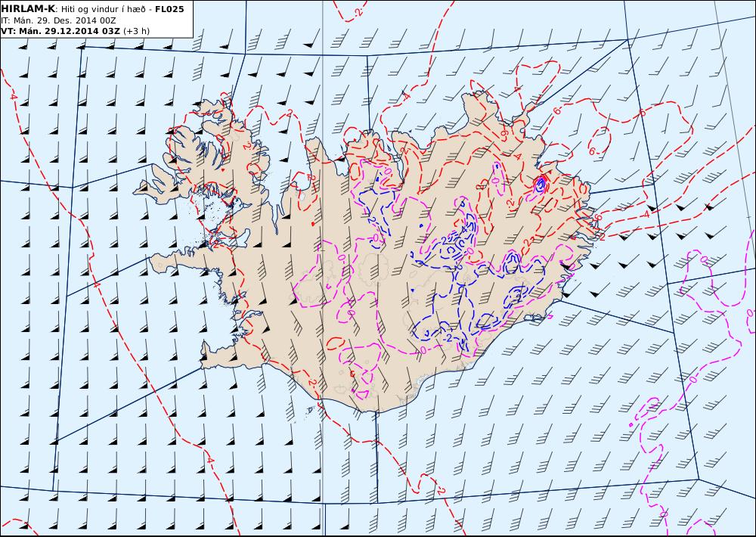Click the 'Hiti og vindur í hæð' caption
The height and width of the screenshot is (537, 756).
(103, 9)
